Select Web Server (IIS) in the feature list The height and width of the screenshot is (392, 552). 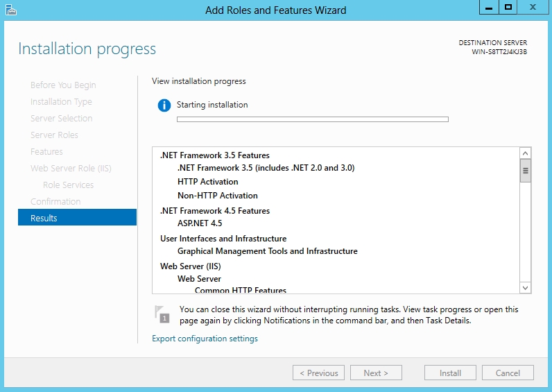tap(190, 266)
